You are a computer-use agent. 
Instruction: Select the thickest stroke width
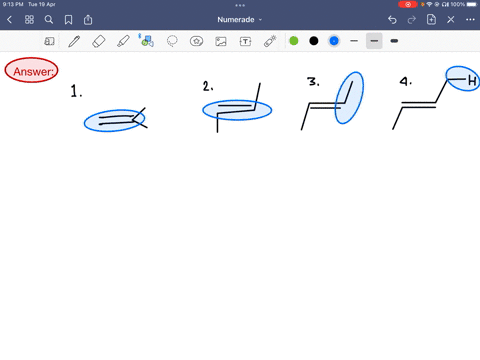point(394,41)
